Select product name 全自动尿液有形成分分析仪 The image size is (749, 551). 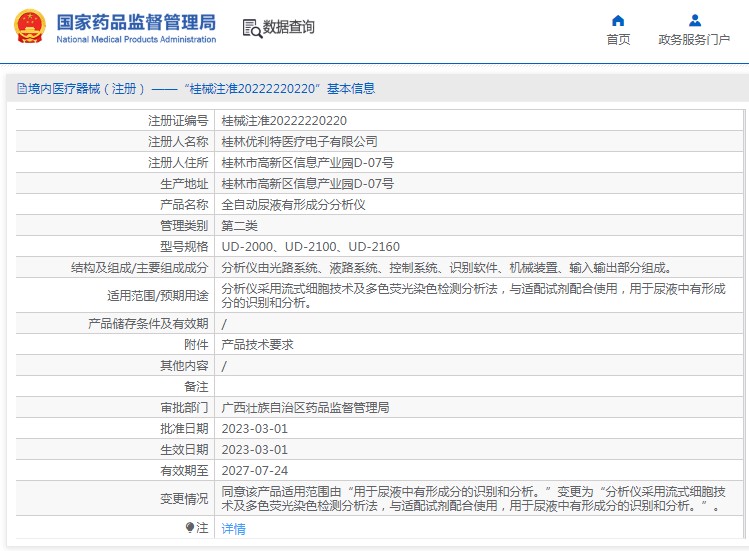click(293, 205)
